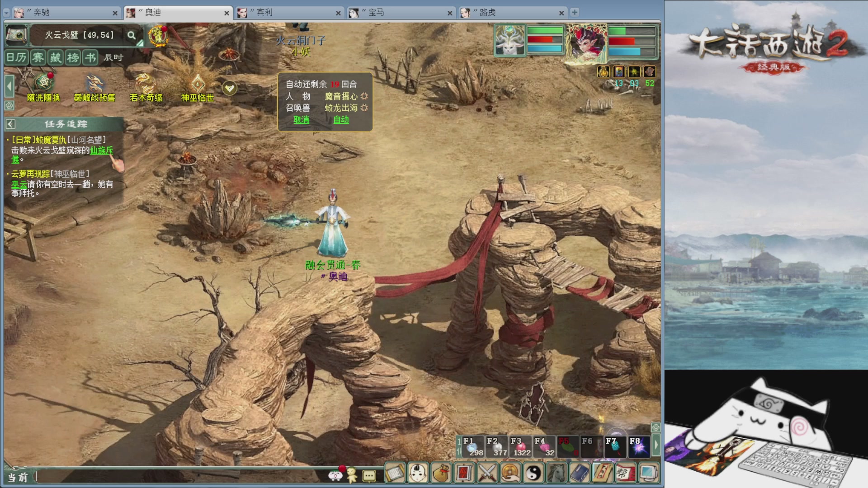Open the 若木奇缘 event icon

click(146, 88)
